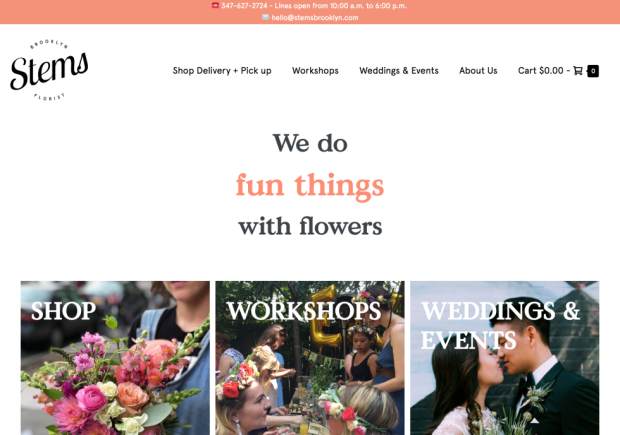Click the Stems Brooklyn Florist logo

49,70
